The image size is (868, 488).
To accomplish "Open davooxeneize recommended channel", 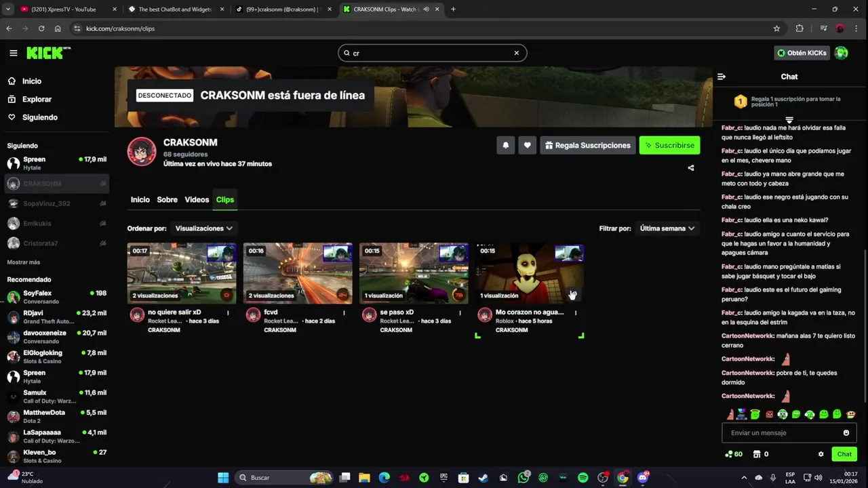I will coord(57,337).
